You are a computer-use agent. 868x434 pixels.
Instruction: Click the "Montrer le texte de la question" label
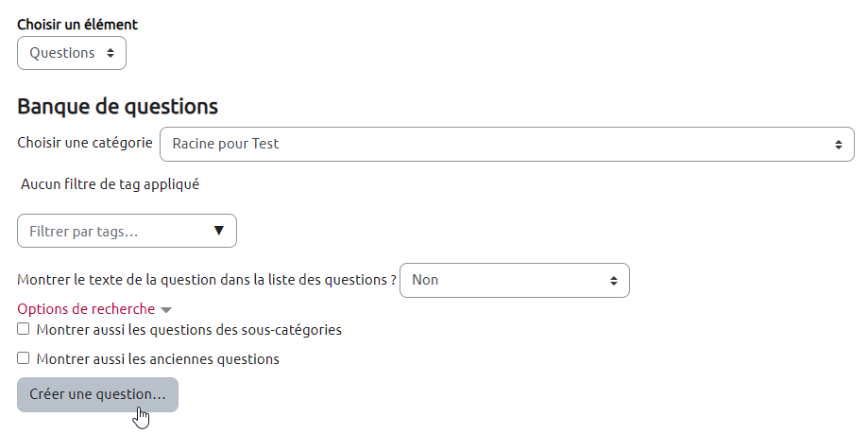point(206,280)
